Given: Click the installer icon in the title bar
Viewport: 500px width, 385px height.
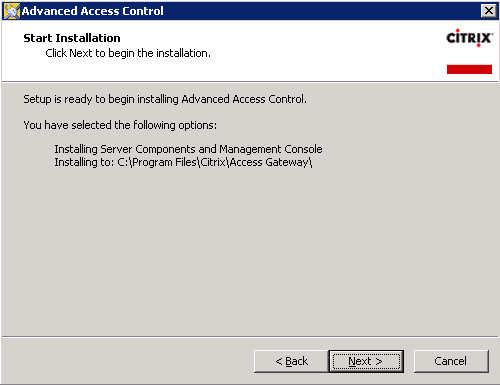Looking at the screenshot, I should [x=12, y=11].
